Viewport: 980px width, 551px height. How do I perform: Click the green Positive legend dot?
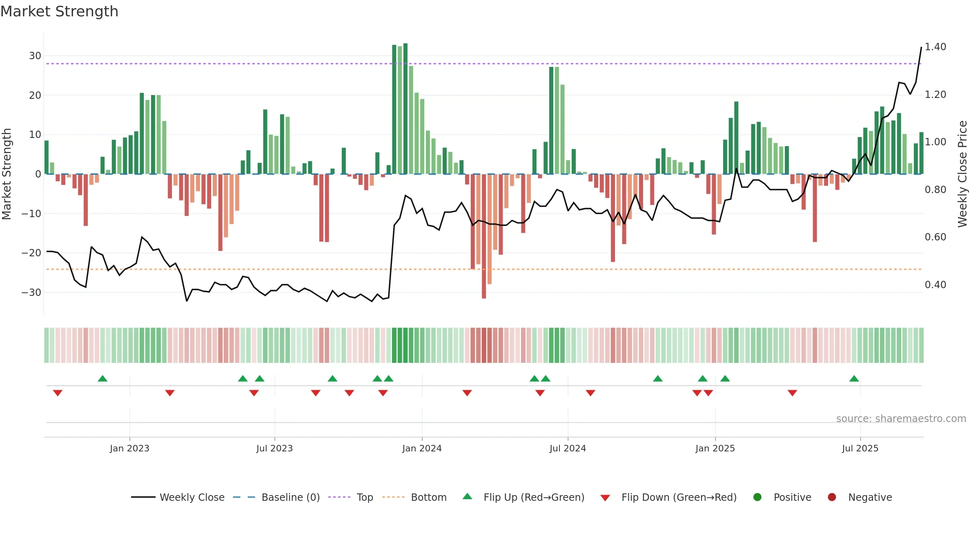[x=757, y=497]
